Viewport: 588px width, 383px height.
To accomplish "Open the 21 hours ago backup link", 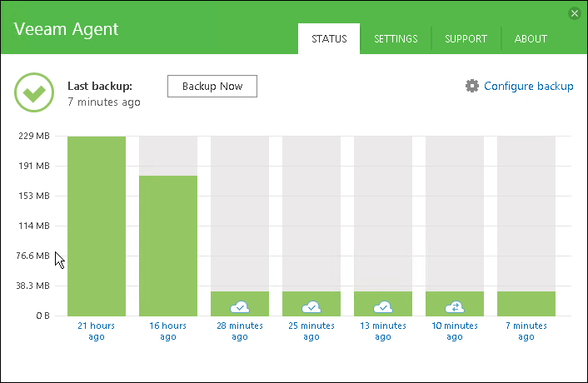I will coord(97,331).
